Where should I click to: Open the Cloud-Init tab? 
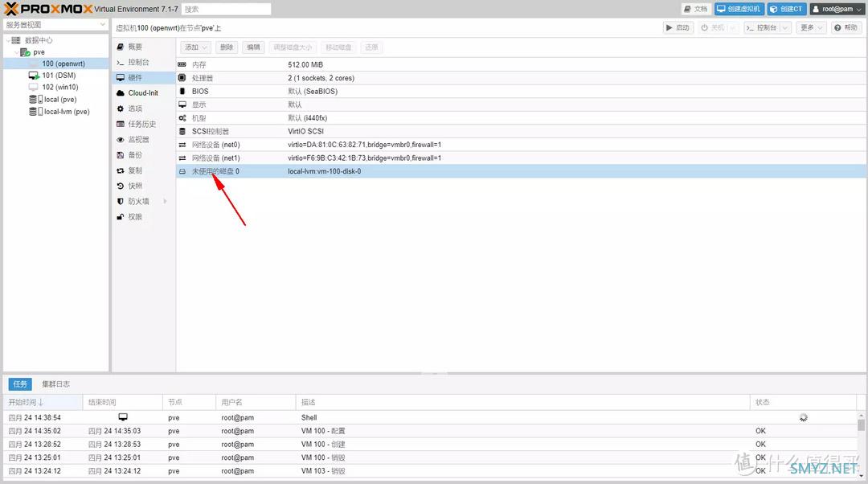[x=143, y=93]
